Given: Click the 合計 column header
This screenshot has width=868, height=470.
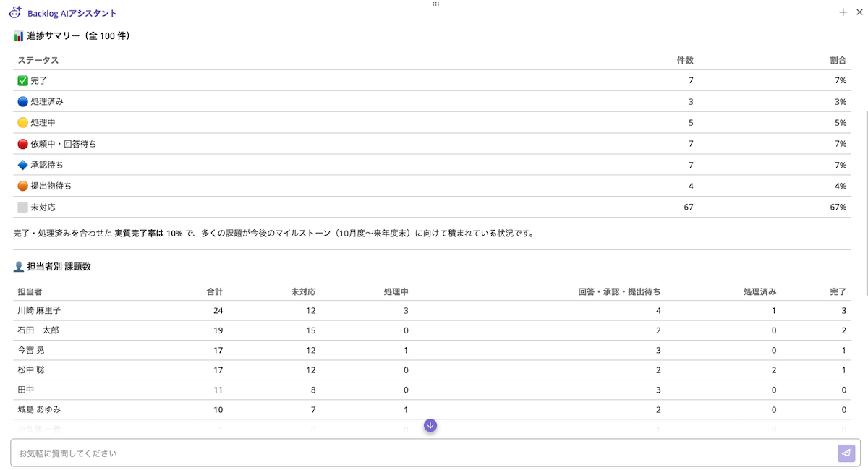Looking at the screenshot, I should click(215, 292).
